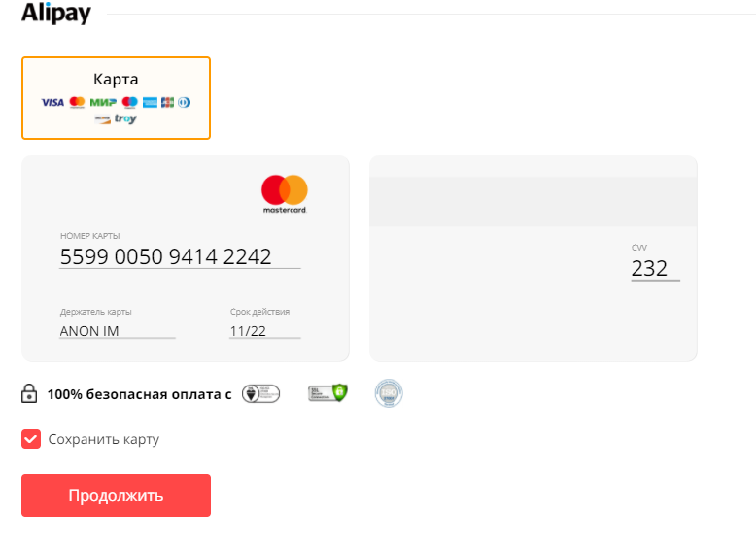756x537 pixels.
Task: Click the МИР payment system logo
Action: 103,102
